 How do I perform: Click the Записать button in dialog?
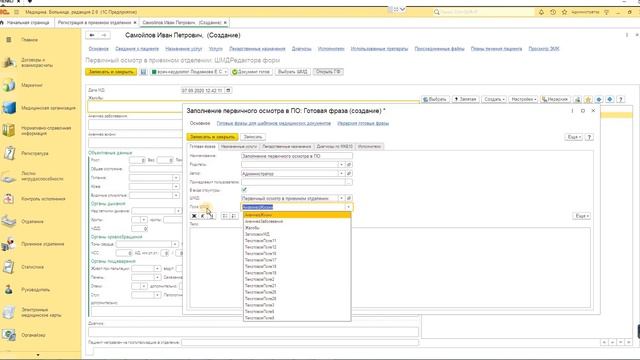[253, 137]
